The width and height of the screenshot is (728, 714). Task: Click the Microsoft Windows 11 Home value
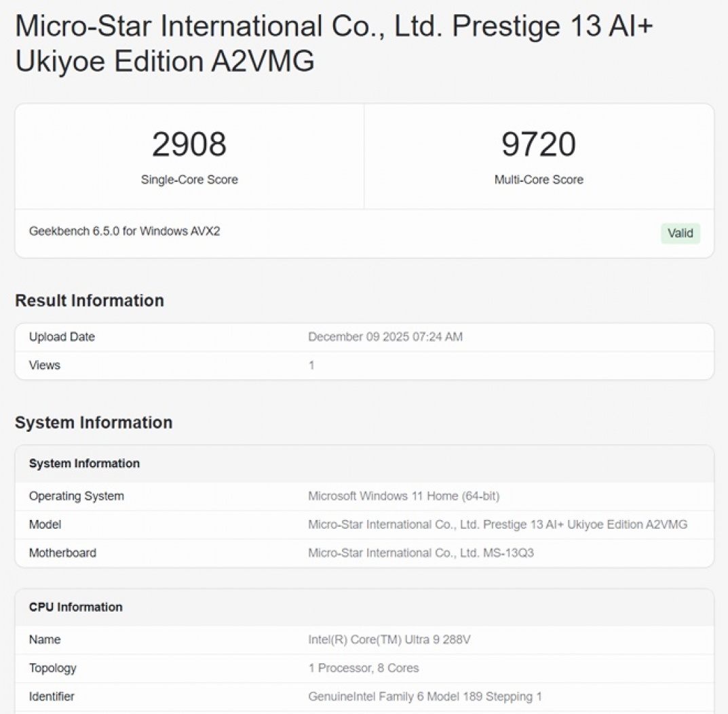tap(404, 496)
